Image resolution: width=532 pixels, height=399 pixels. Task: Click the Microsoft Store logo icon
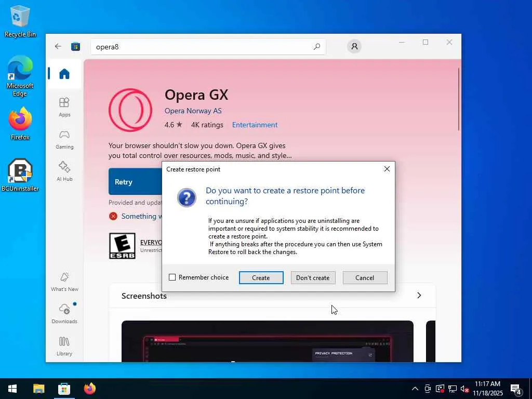tap(75, 46)
